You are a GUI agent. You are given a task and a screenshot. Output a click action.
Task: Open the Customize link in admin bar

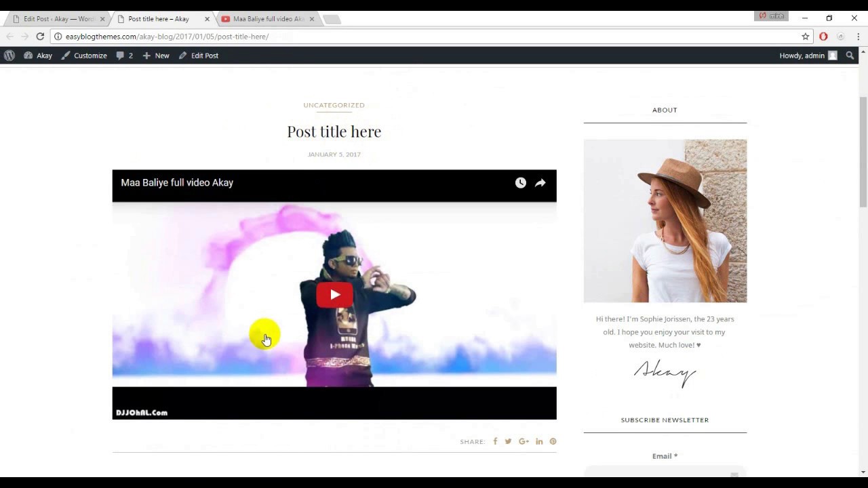[84, 56]
